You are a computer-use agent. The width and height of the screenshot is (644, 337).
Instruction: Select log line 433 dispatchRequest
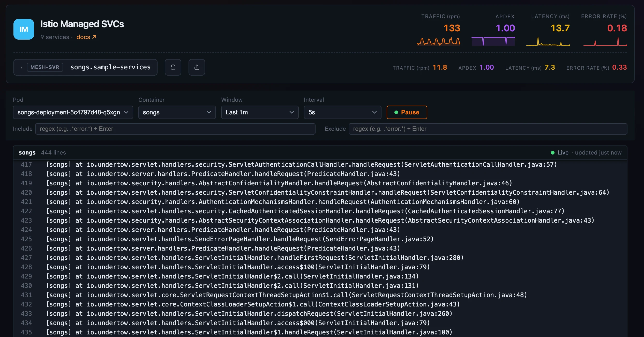pyautogui.click(x=249, y=314)
